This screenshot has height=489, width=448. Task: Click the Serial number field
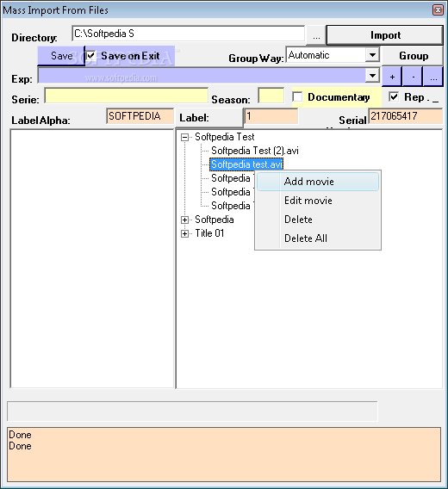tap(406, 116)
